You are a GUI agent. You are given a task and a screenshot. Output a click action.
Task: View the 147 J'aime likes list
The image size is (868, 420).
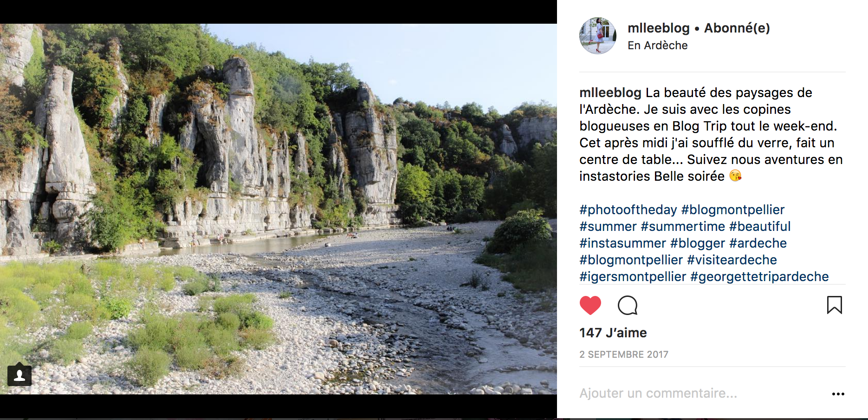(613, 333)
